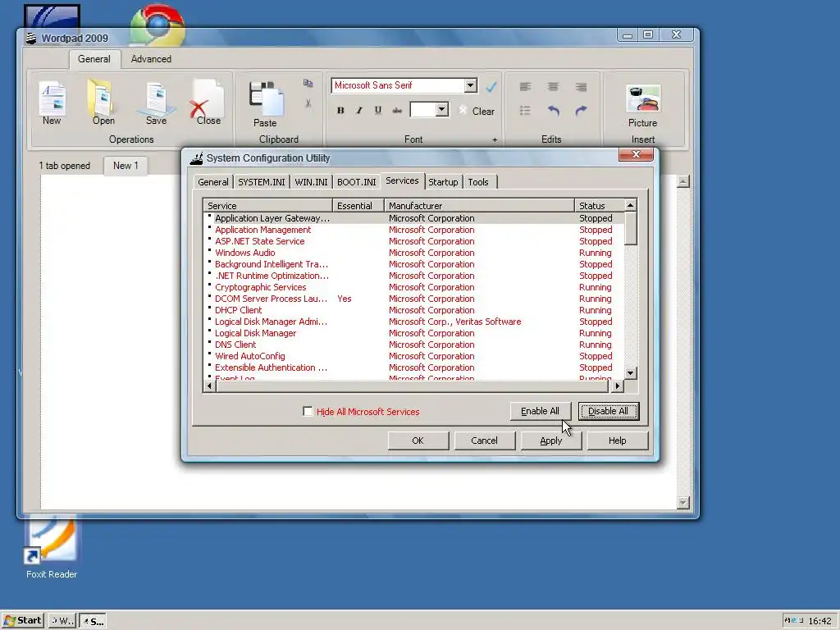This screenshot has height=630, width=840.
Task: Clear formatting with the Clear button
Action: 477,111
